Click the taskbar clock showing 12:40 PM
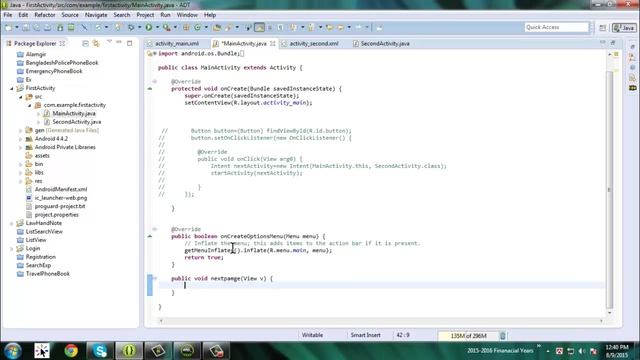The height and width of the screenshot is (360, 640). click(x=617, y=351)
